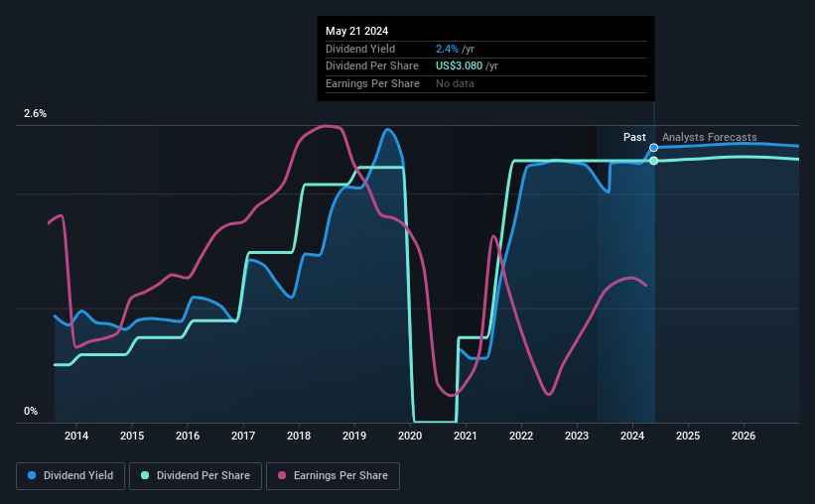Viewport: 815px width, 504px height.
Task: Click the 2018 x-axis label
Action: 299,436
